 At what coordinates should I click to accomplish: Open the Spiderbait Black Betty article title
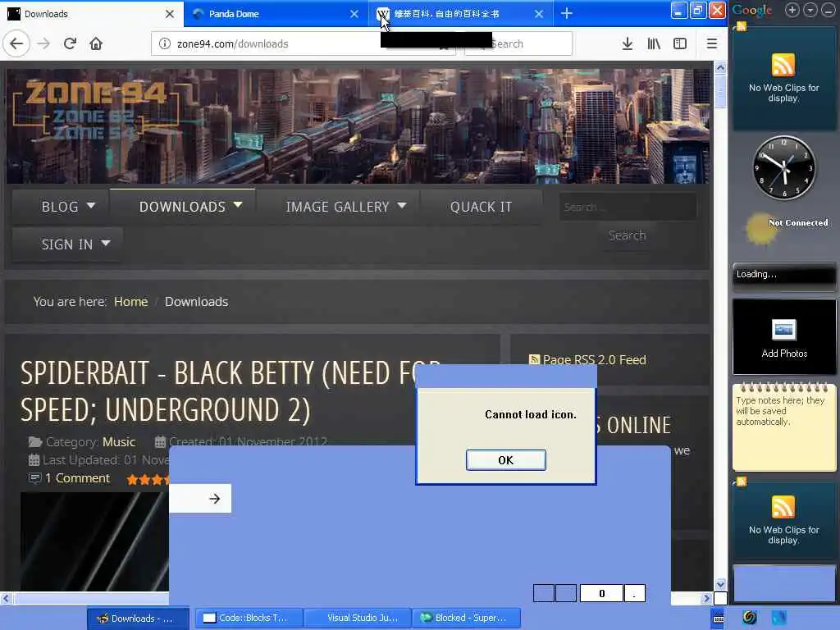pyautogui.click(x=231, y=391)
